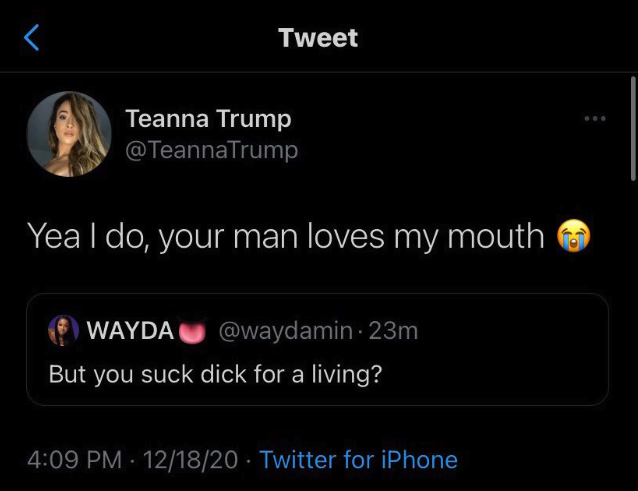Open the @TeannaTrump handle
638x491 pixels.
[212, 150]
